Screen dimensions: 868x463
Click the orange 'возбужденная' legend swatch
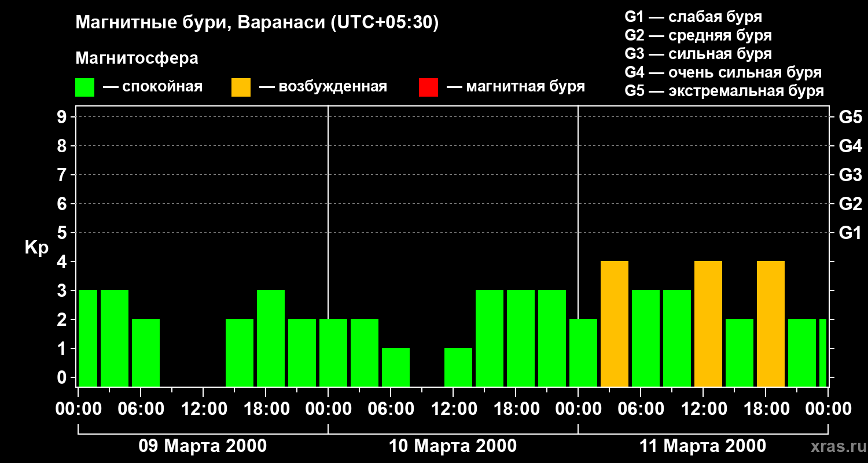(241, 87)
